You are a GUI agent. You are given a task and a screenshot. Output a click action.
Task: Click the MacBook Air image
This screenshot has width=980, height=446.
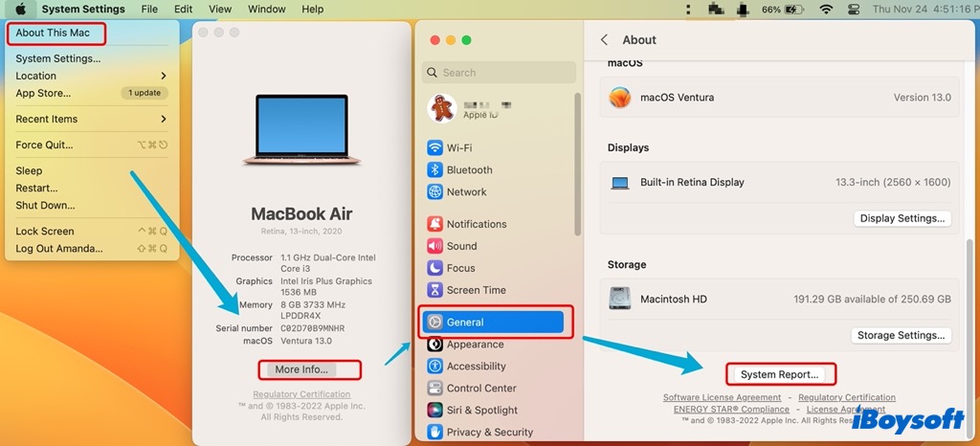point(301,130)
